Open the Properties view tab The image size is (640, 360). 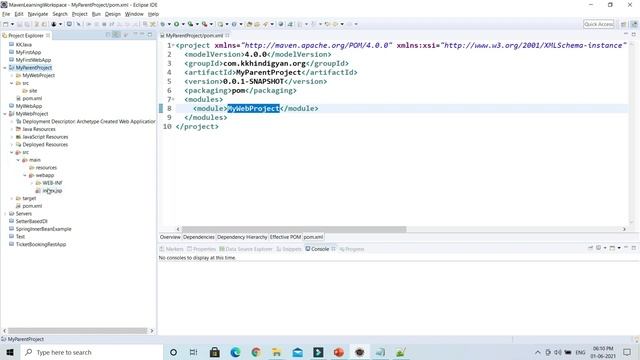pyautogui.click(x=201, y=249)
